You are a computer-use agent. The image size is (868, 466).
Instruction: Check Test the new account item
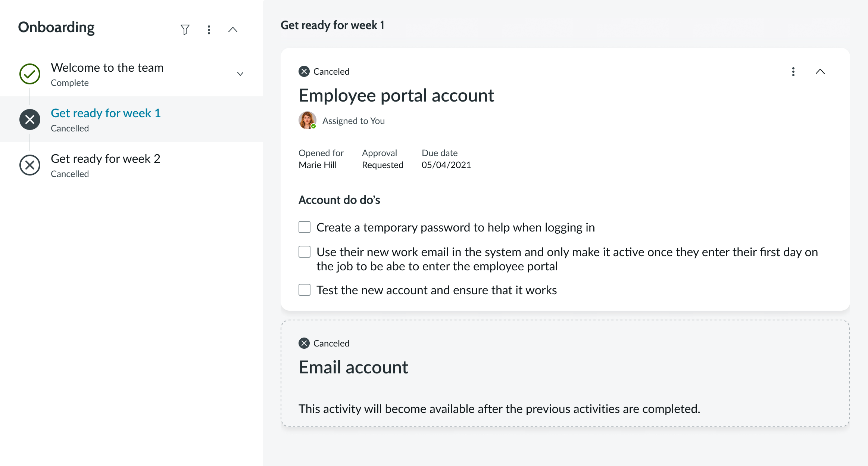305,290
